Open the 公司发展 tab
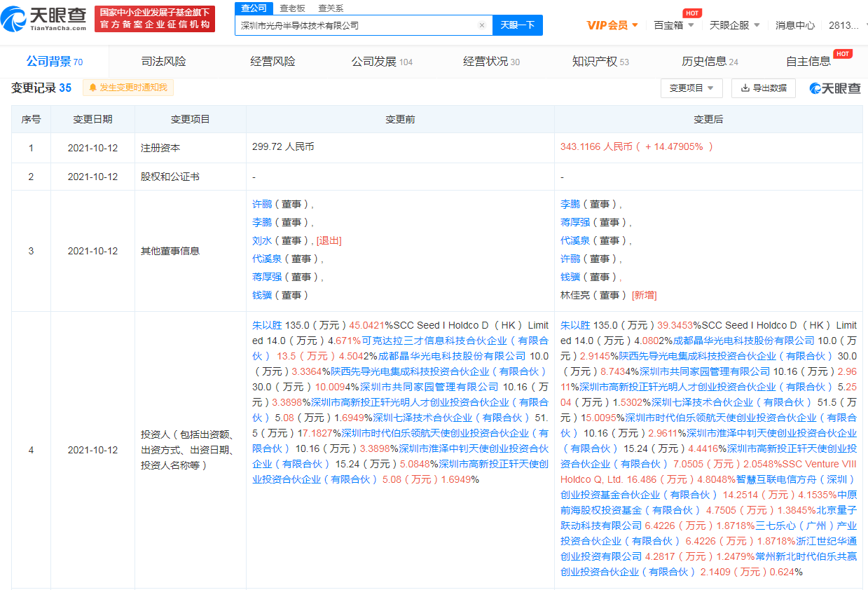The image size is (868, 590). [x=382, y=62]
